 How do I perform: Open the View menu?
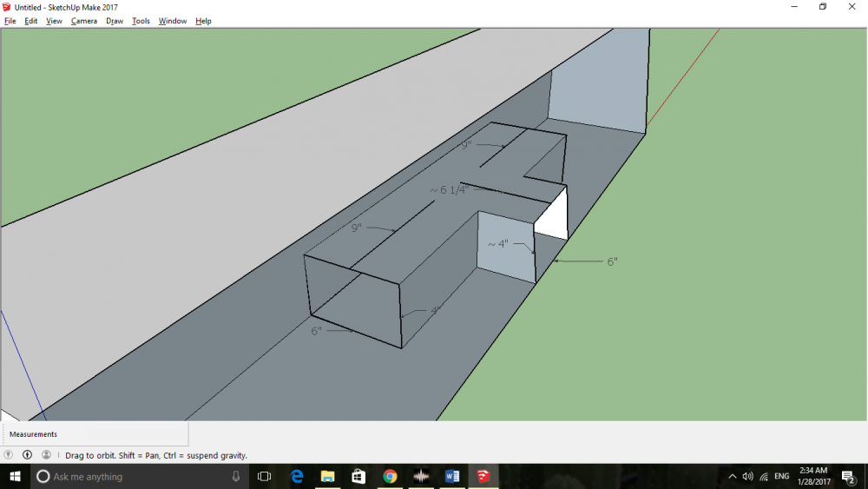[54, 21]
